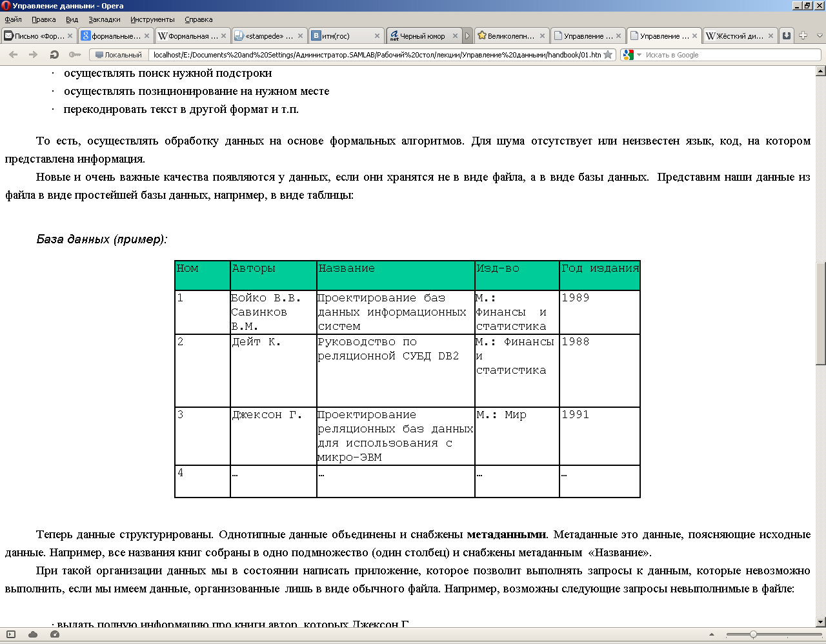Click the Авторы table header
Image resolution: width=826 pixels, height=644 pixels.
click(x=274, y=276)
